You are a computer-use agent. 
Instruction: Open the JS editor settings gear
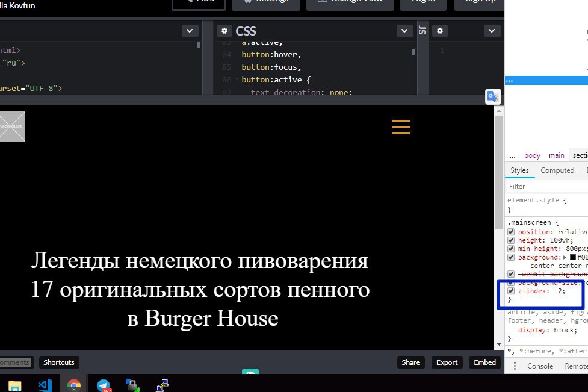click(440, 31)
